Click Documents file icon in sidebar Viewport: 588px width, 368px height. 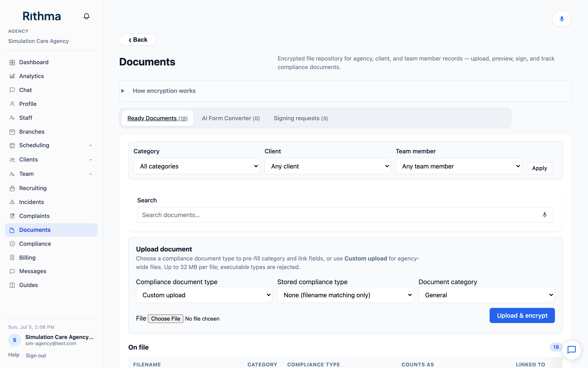pos(12,230)
